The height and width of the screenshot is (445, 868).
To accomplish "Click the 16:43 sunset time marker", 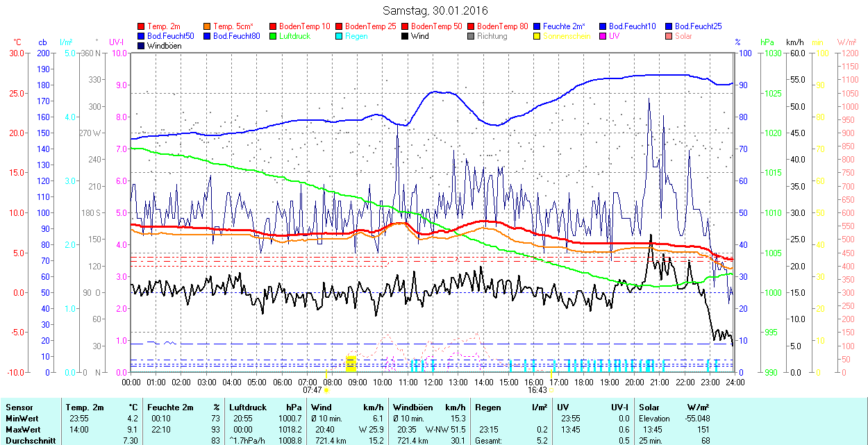I will pyautogui.click(x=538, y=390).
